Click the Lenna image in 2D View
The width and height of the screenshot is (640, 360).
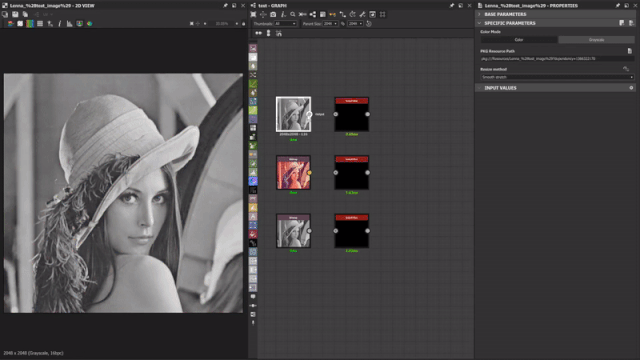click(123, 193)
